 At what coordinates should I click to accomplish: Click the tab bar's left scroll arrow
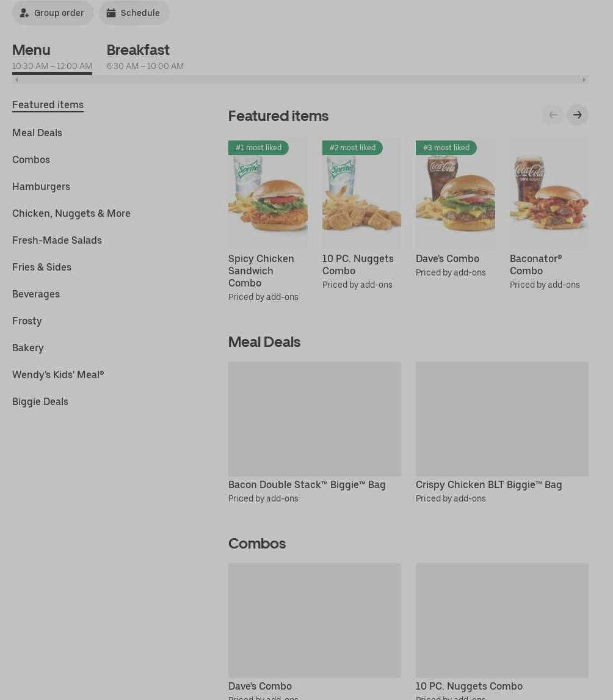click(17, 80)
